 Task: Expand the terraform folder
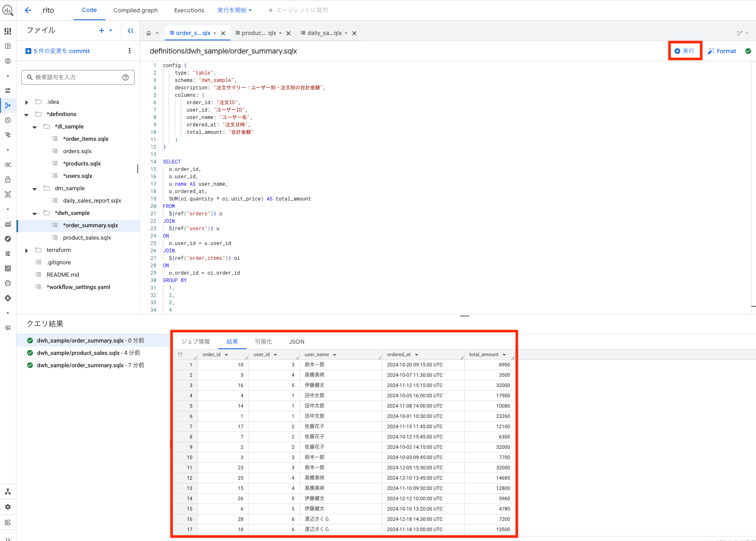[x=27, y=250]
